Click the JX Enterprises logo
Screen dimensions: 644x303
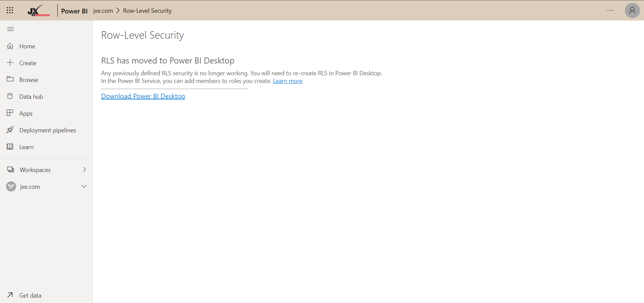point(39,10)
